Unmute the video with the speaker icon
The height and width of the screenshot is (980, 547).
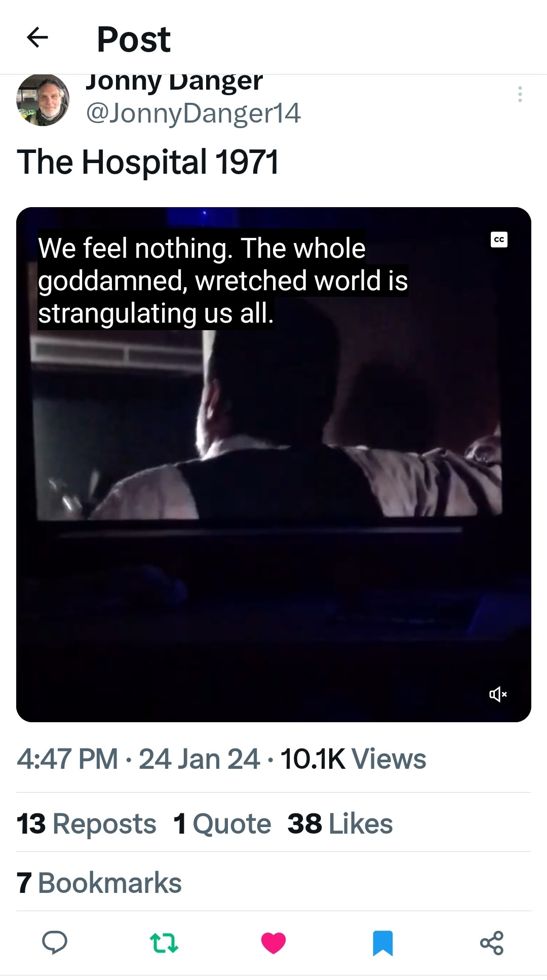coord(498,694)
